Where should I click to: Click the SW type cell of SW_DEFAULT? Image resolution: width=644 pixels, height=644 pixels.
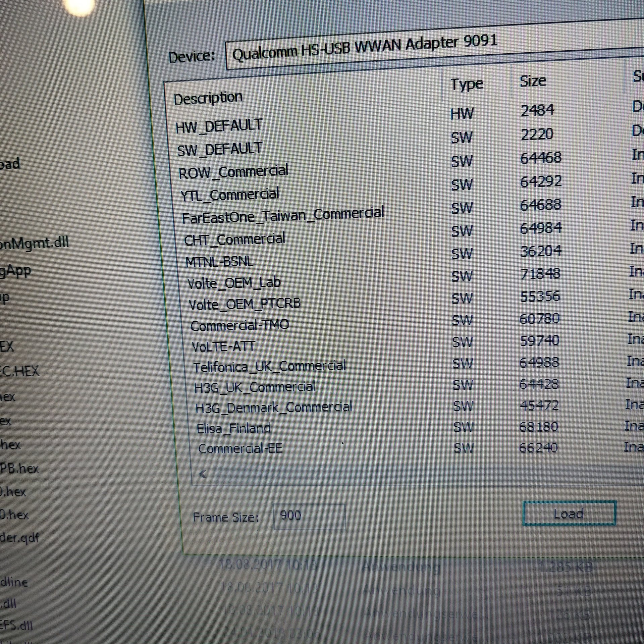point(462,137)
